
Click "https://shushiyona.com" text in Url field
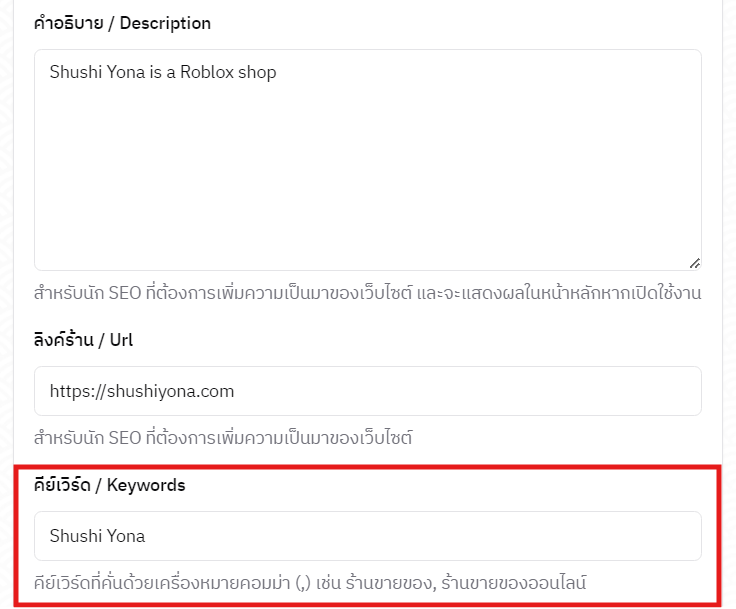click(x=142, y=391)
